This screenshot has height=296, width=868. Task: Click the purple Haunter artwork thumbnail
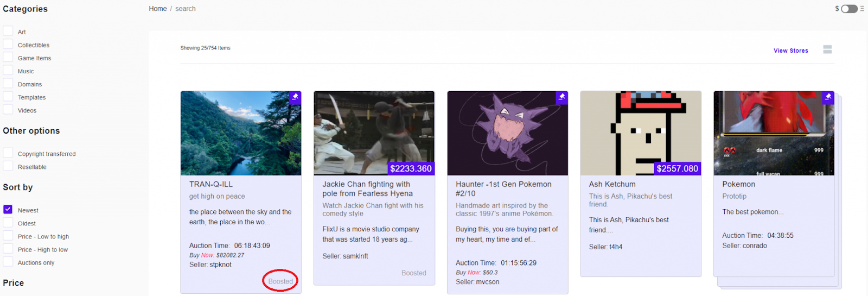pyautogui.click(x=508, y=133)
